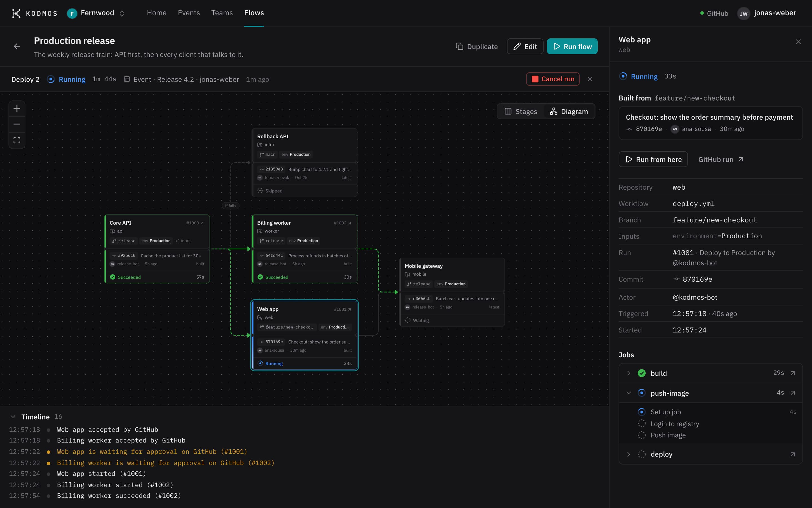Click the Duplicate button
The width and height of the screenshot is (812, 508).
(476, 46)
